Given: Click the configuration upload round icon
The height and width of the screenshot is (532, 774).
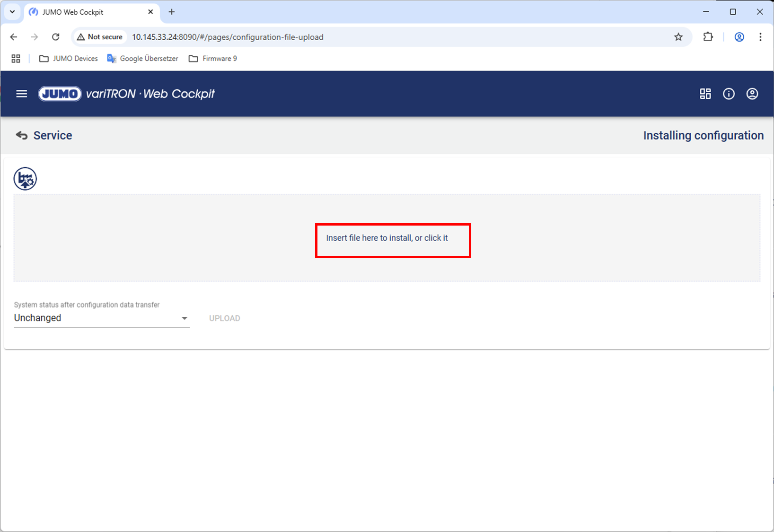Looking at the screenshot, I should coord(25,179).
